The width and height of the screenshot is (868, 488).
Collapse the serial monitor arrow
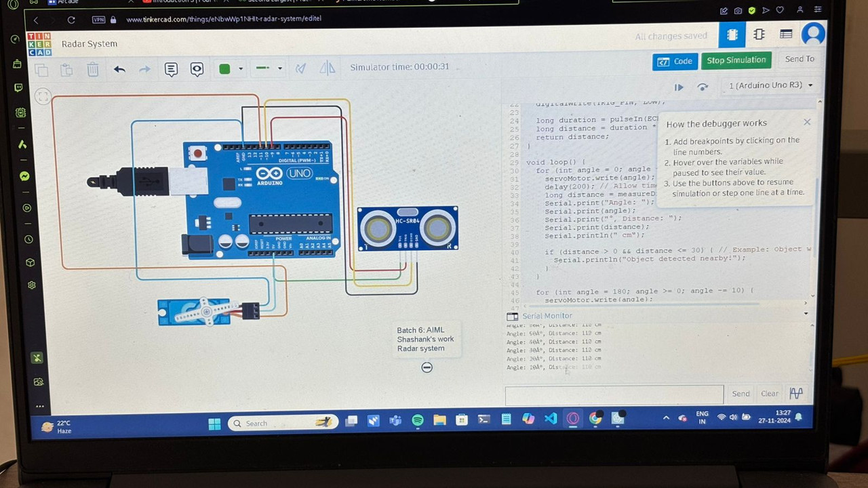pos(806,313)
